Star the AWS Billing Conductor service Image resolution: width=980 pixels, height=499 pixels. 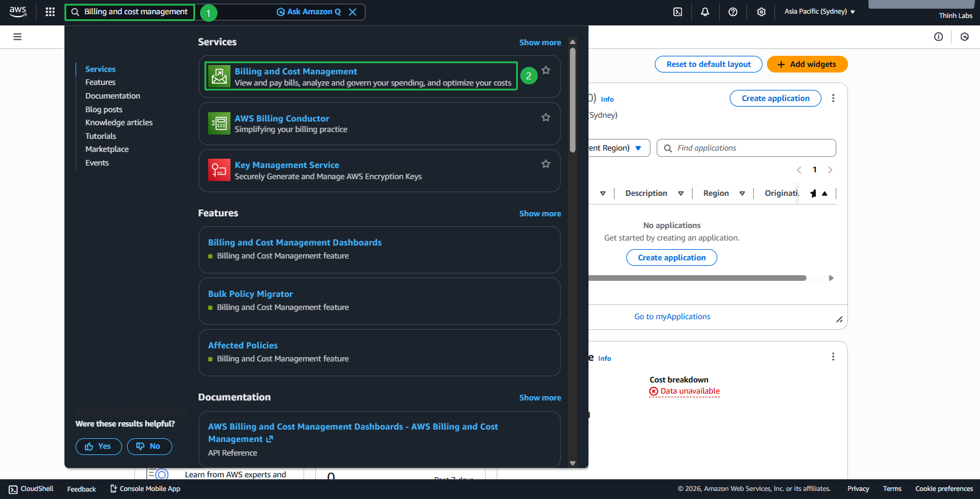(x=546, y=117)
